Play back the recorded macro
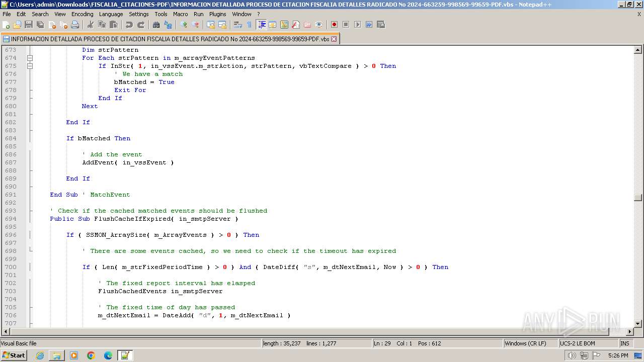Screen dimensions: 644x362 (357, 25)
